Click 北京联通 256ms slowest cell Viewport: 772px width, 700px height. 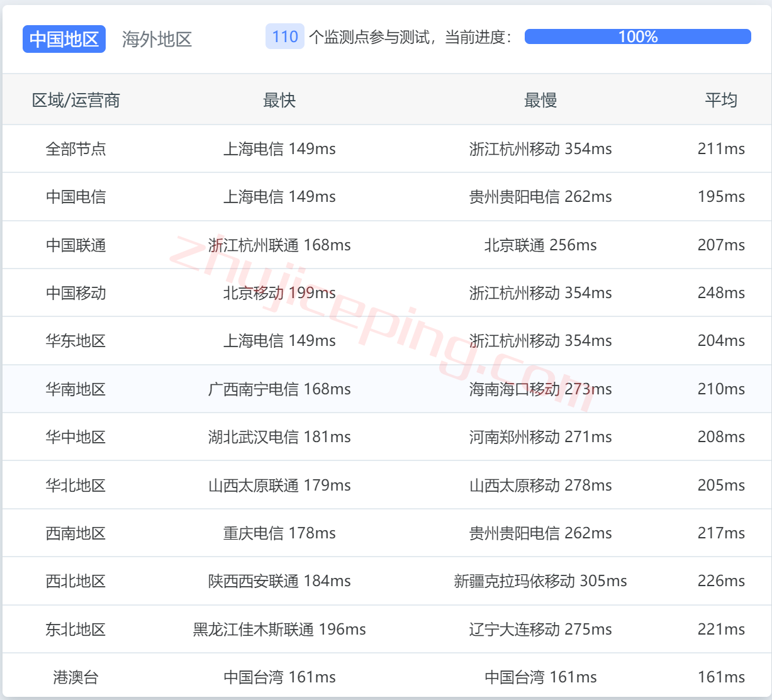click(540, 245)
